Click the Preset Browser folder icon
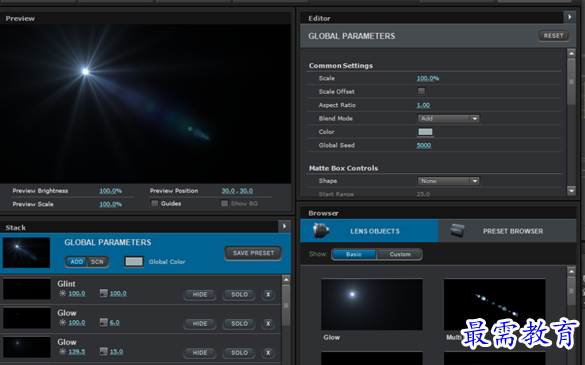Viewport: 585px width, 365px height. (457, 231)
